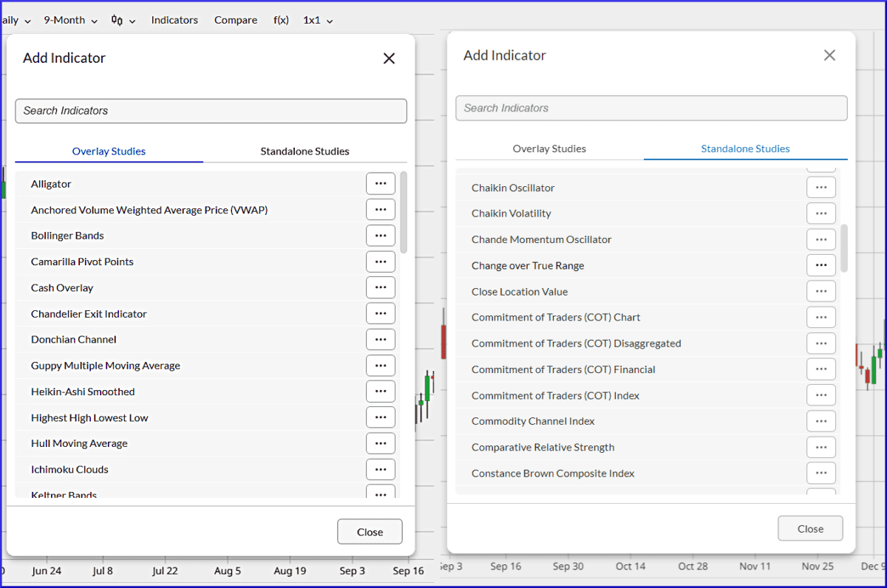Open options for Close Location Value
Viewport: 887px width, 588px height.
point(820,291)
